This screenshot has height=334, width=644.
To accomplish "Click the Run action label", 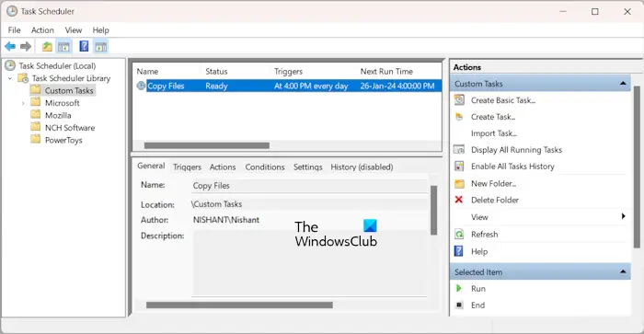I will click(478, 289).
